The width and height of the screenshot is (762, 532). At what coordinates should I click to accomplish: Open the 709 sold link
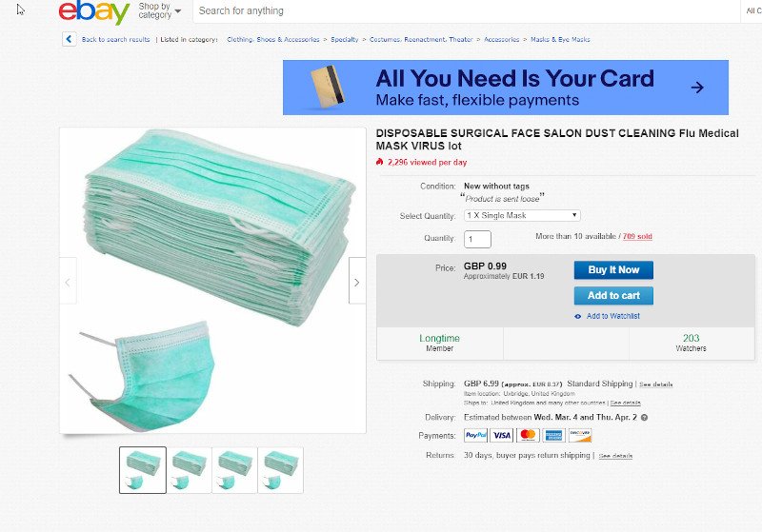(x=637, y=236)
